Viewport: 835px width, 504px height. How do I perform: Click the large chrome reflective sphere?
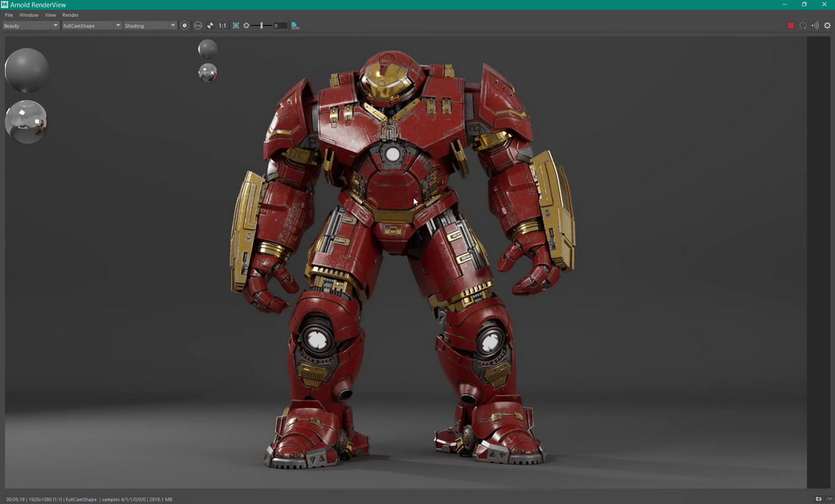26,122
